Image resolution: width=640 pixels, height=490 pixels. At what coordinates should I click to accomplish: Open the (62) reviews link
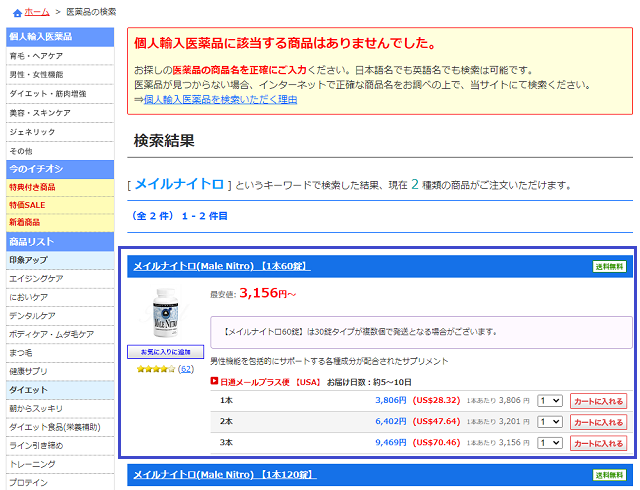coord(186,369)
